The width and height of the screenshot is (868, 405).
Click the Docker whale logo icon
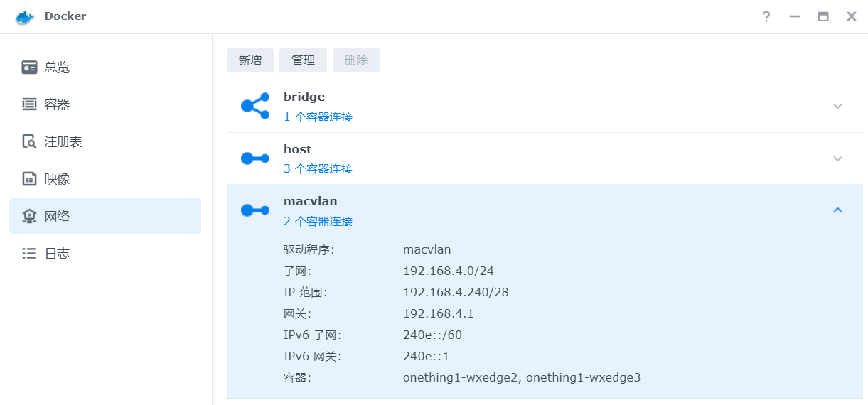click(x=25, y=17)
